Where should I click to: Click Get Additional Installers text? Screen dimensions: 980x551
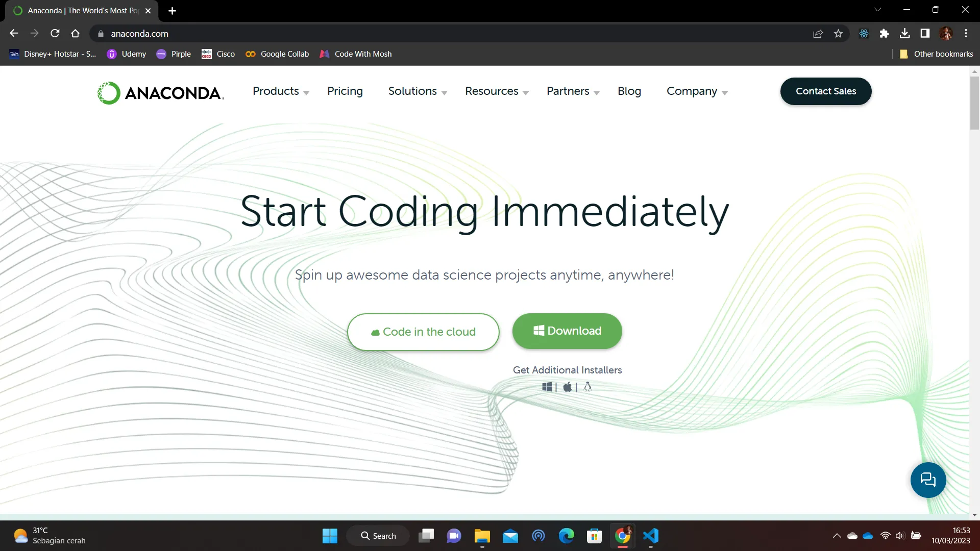coord(567,370)
